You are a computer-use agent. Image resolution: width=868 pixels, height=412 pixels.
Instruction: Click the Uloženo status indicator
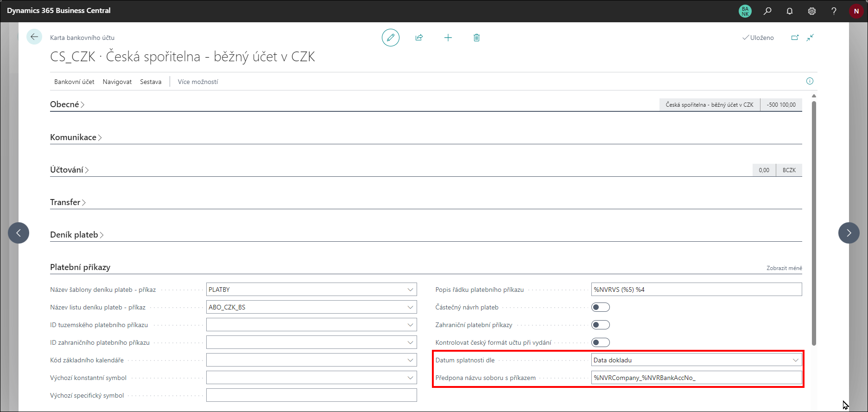(x=758, y=38)
